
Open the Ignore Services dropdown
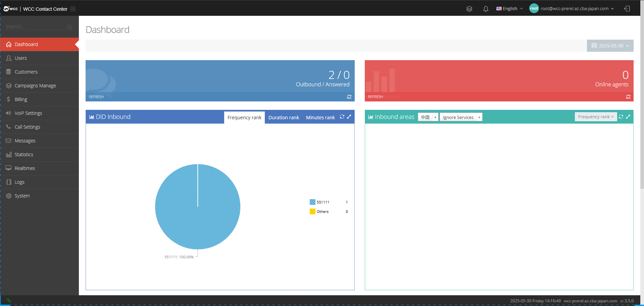(x=461, y=117)
